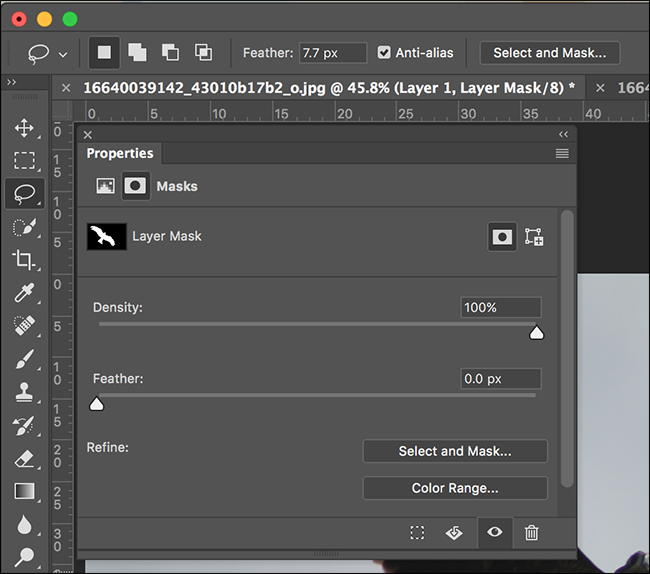Toggle the Anti-alias checkbox
This screenshot has width=650, height=574.
click(x=384, y=53)
